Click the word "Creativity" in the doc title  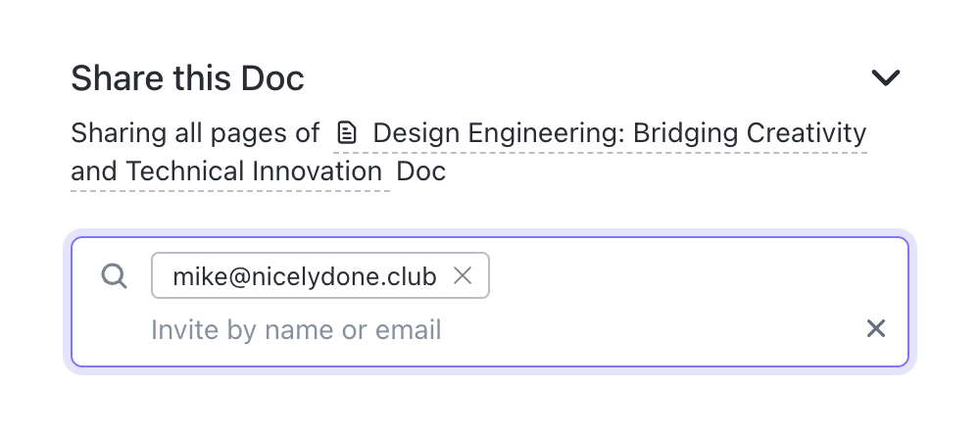tap(807, 132)
